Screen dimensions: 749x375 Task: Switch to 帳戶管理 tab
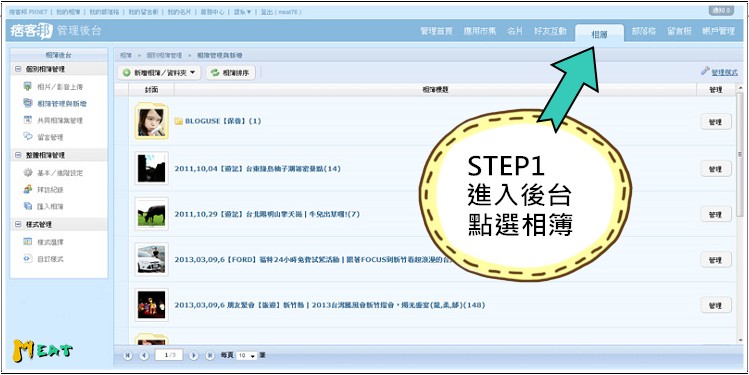tap(718, 31)
